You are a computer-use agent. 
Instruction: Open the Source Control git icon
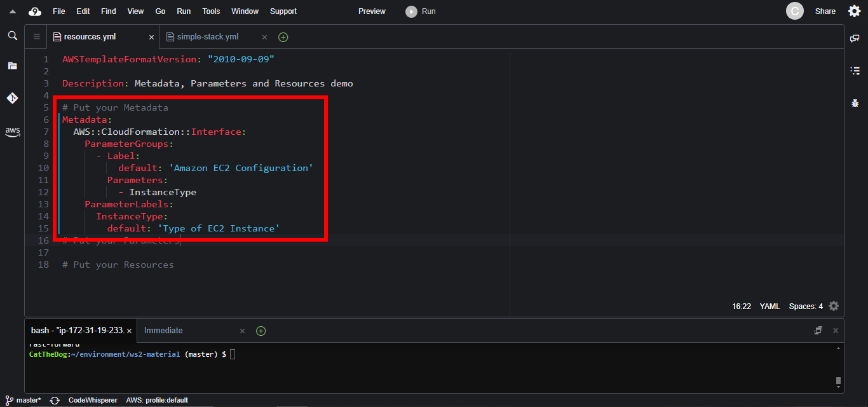12,98
